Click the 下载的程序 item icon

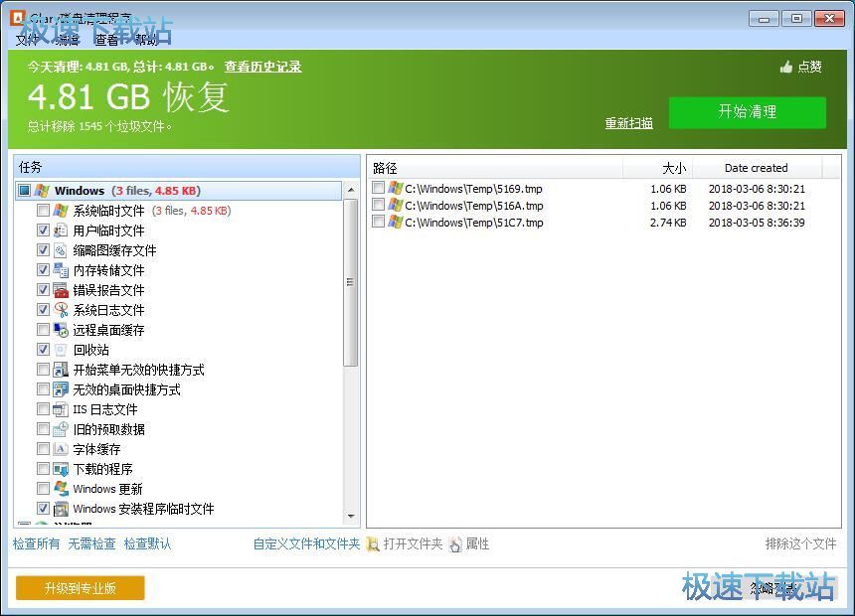pyautogui.click(x=61, y=469)
